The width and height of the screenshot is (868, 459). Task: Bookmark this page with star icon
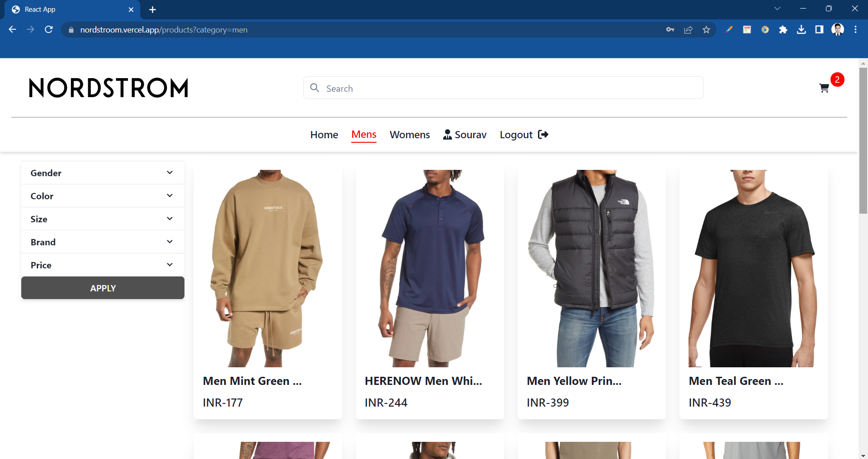706,30
